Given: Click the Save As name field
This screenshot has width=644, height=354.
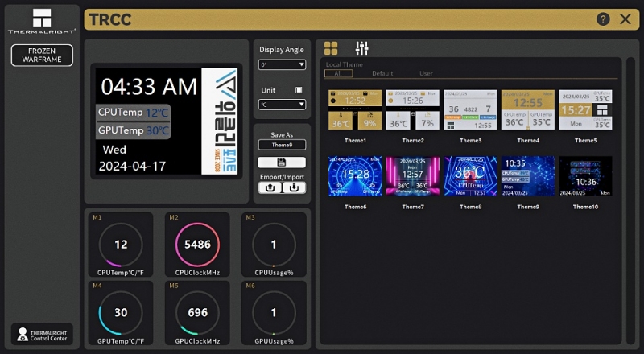Looking at the screenshot, I should 282,145.
